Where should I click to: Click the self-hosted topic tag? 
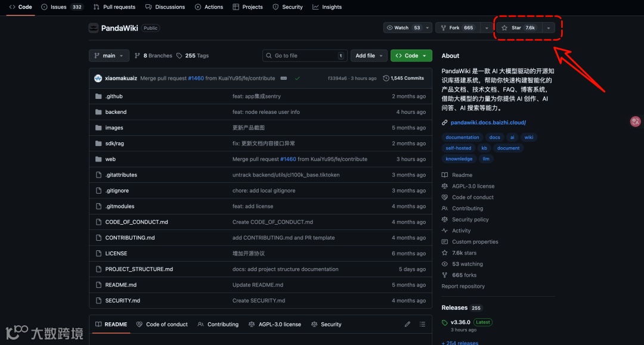point(459,148)
